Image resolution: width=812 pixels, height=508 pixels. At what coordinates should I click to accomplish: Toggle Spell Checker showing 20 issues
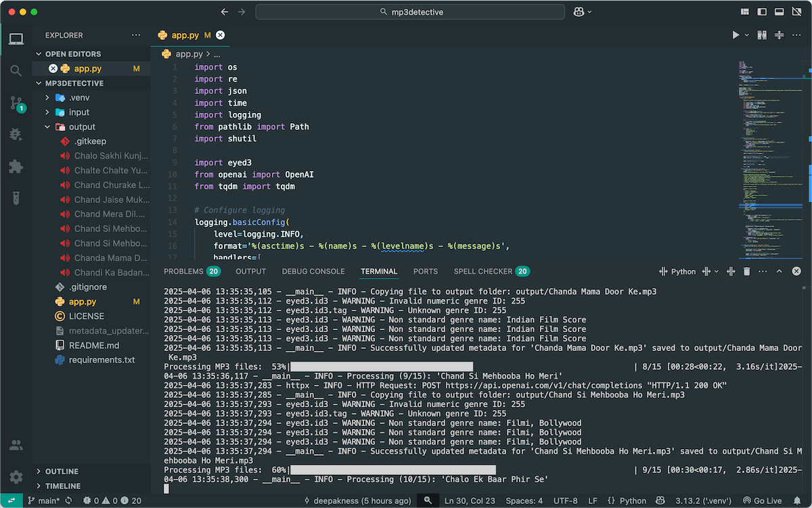[487, 271]
